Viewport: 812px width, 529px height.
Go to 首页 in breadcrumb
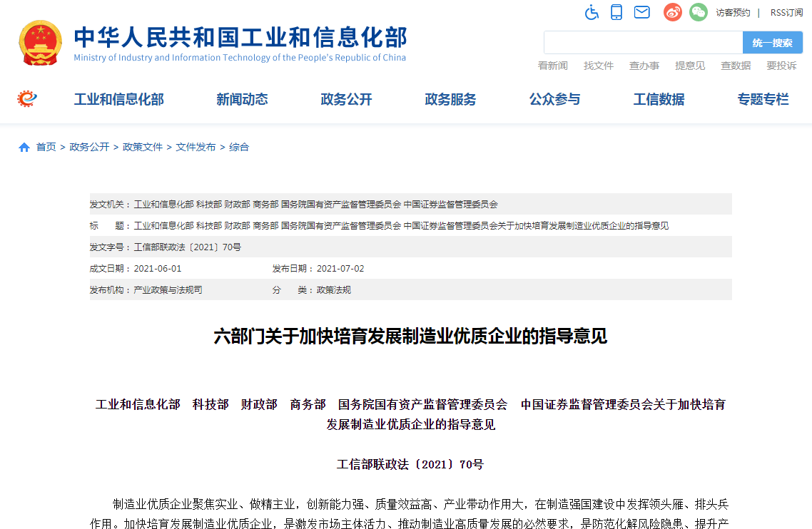click(x=46, y=147)
